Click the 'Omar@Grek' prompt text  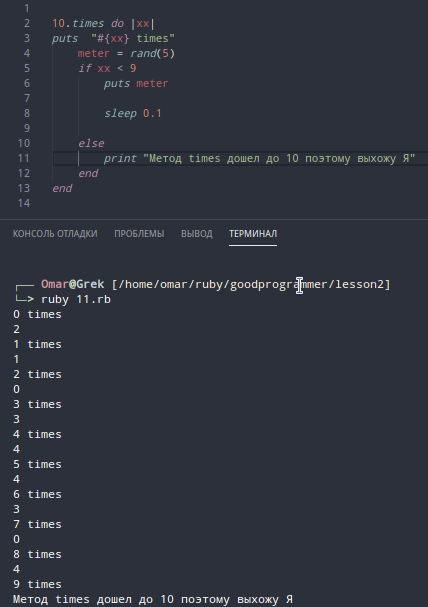click(x=72, y=284)
